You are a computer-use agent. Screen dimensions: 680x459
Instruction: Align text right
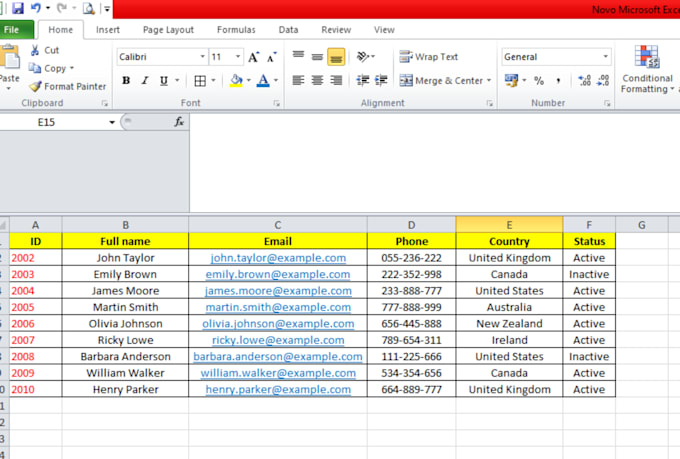click(337, 80)
